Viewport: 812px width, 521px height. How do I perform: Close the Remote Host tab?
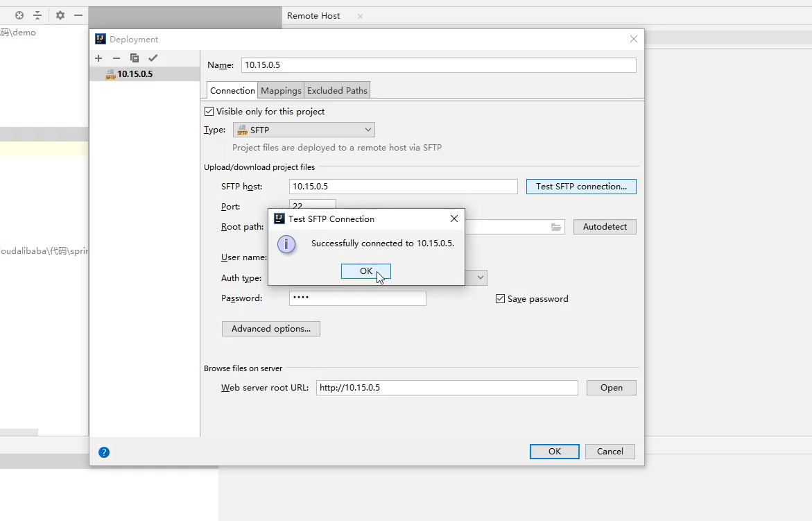click(360, 16)
